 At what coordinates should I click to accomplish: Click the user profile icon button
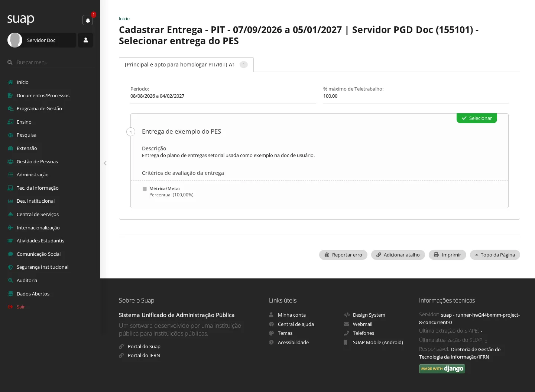[85, 40]
